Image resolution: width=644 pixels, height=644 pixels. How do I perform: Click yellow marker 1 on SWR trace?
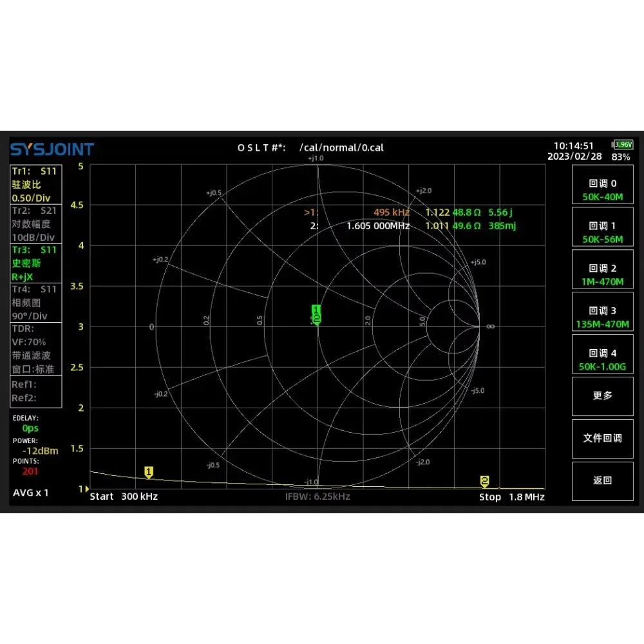[x=149, y=472]
